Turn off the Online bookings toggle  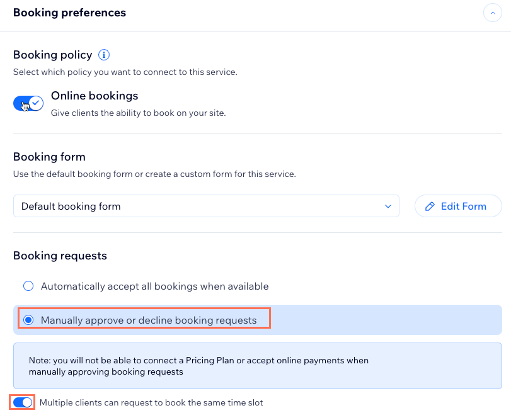28,103
